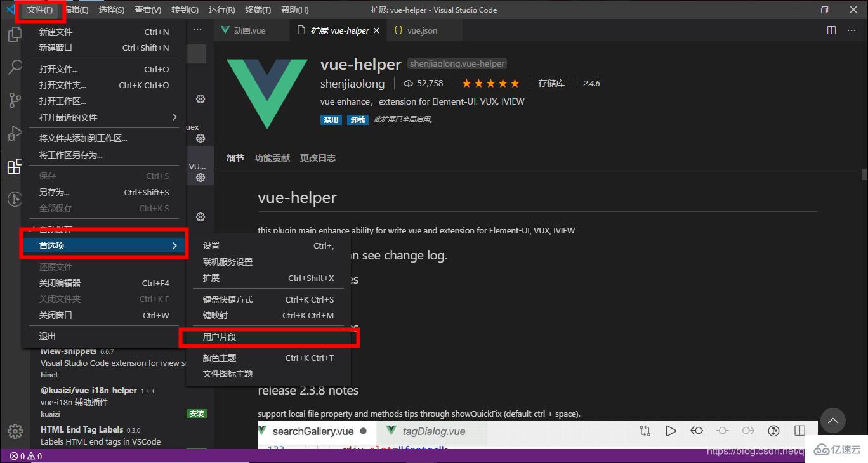Show the 细节 tab of the extension

point(235,158)
